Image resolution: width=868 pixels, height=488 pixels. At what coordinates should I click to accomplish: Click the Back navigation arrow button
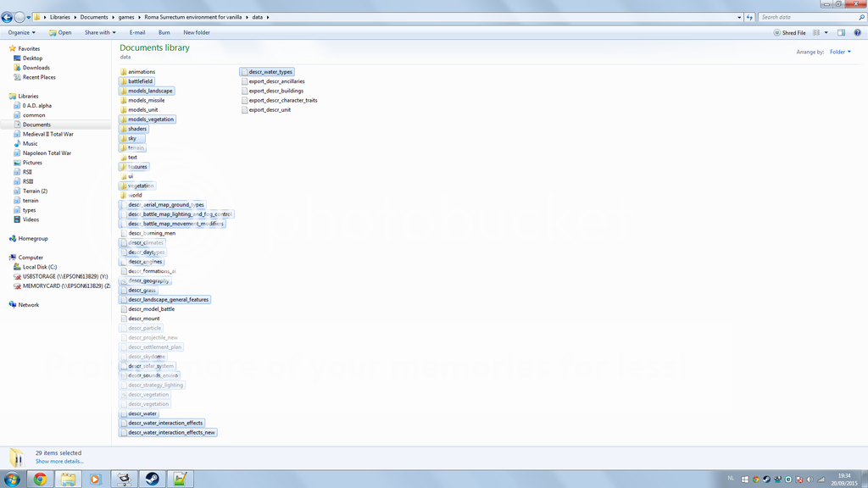coord(8,17)
